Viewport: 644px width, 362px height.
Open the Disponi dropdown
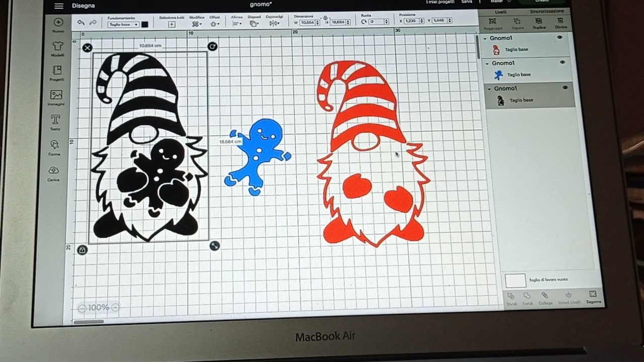pyautogui.click(x=254, y=23)
